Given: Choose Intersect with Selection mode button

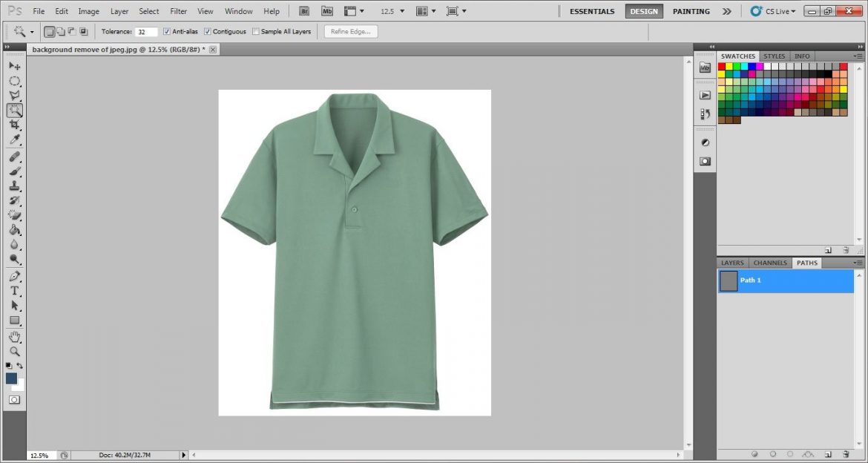Looking at the screenshot, I should pos(84,32).
